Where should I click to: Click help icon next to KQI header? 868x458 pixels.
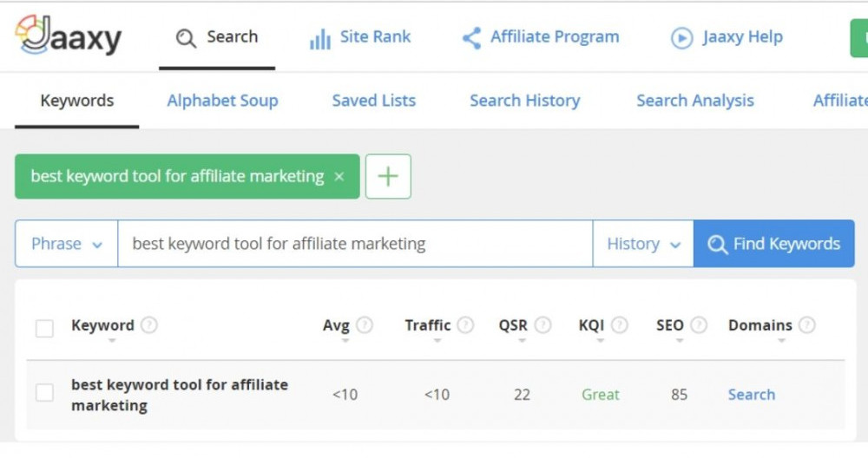click(620, 324)
